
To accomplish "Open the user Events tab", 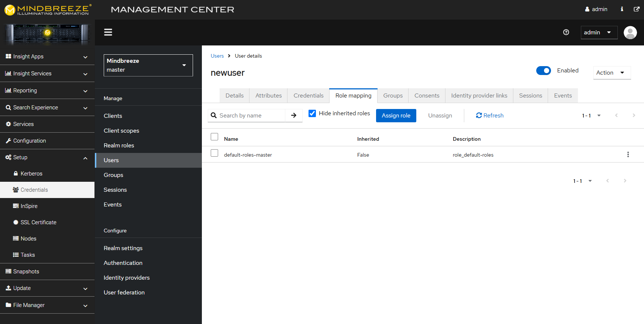I will (x=563, y=96).
